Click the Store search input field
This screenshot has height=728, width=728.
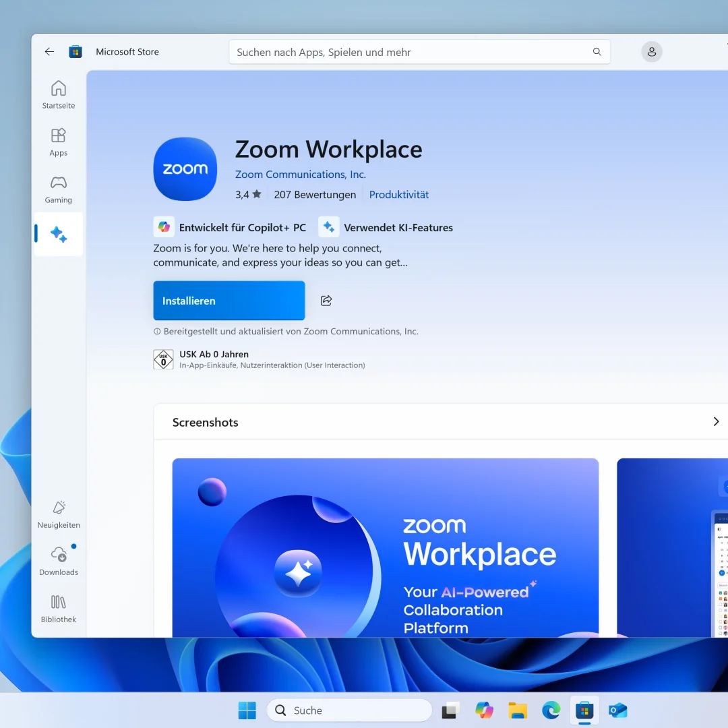point(411,52)
